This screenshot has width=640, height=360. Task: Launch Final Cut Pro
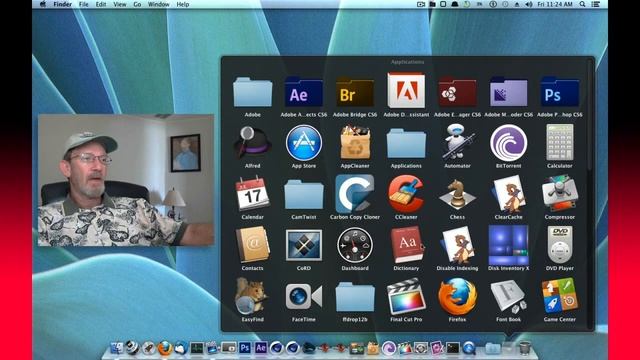pyautogui.click(x=406, y=296)
